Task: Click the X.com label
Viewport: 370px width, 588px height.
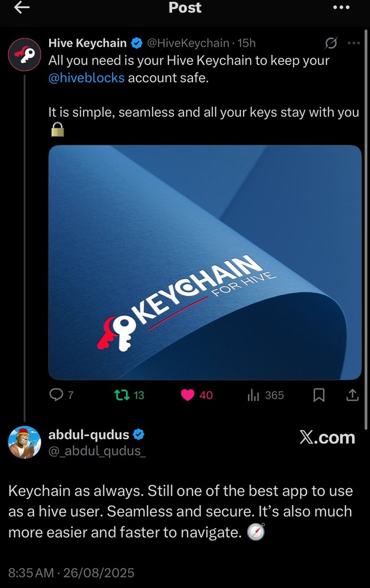Action: (327, 437)
